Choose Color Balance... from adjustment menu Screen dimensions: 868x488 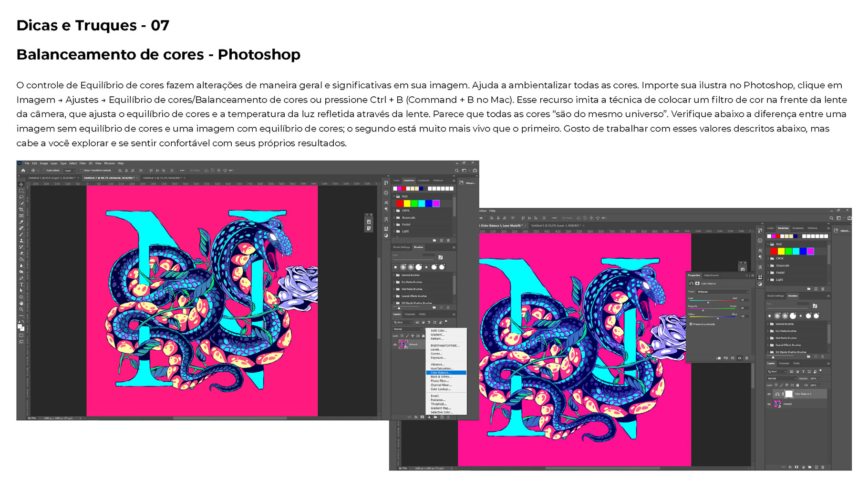click(x=446, y=373)
